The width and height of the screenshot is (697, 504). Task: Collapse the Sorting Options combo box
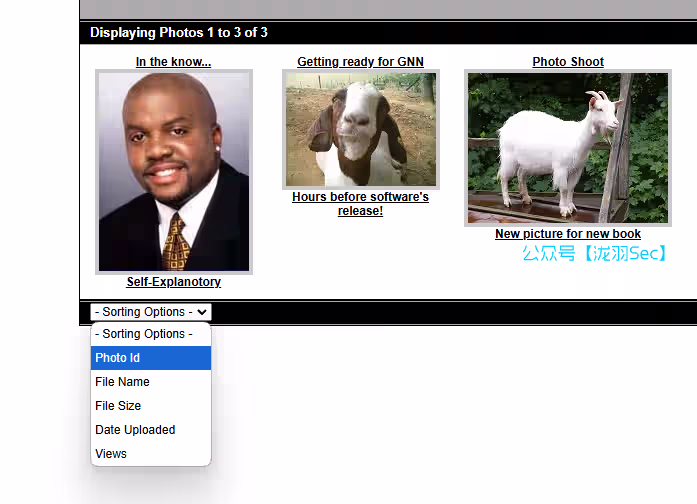(150, 312)
